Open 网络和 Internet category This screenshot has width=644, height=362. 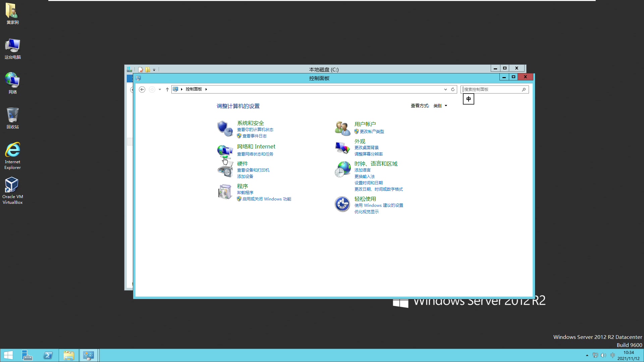256,146
